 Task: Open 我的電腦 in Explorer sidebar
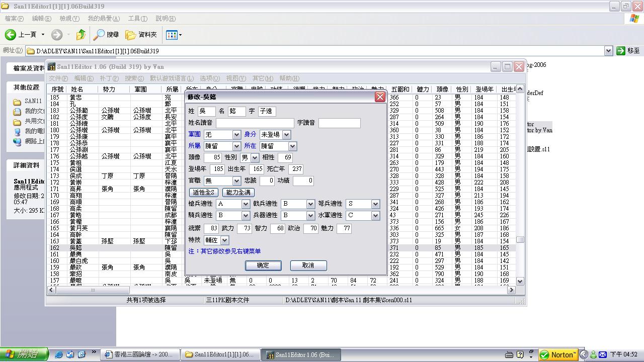[x=29, y=131]
